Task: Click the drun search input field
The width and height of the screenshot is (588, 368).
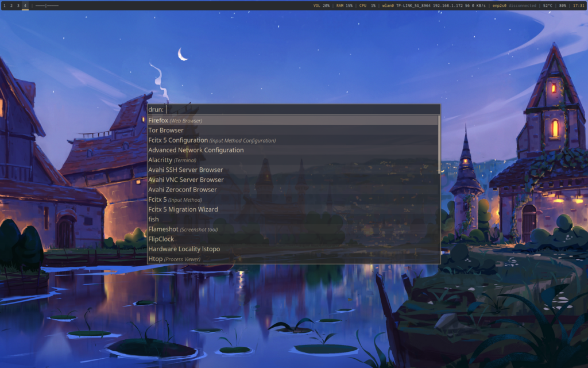Action: pyautogui.click(x=301, y=109)
